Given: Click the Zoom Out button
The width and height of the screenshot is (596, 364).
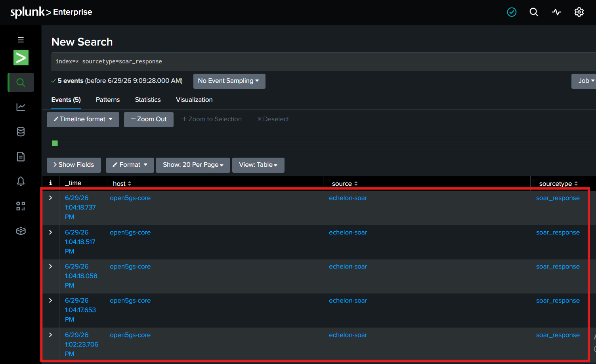Looking at the screenshot, I should coord(149,119).
